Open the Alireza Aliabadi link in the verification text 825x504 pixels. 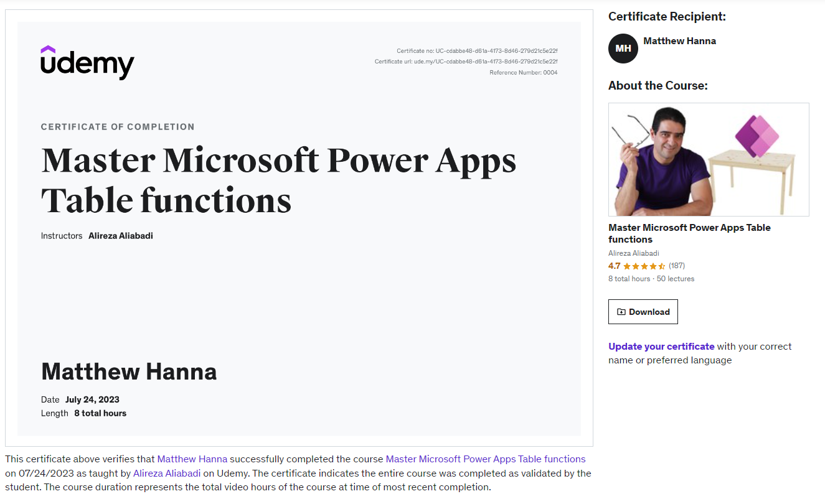coord(167,474)
